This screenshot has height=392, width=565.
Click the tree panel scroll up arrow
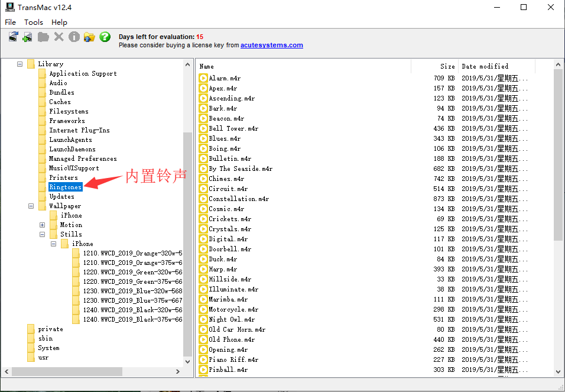point(187,64)
